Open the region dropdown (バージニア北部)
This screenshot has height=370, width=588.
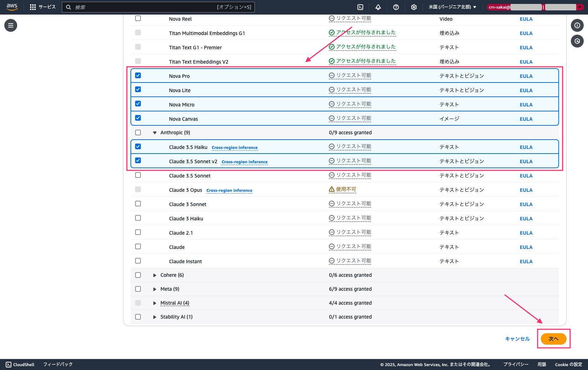tap(453, 7)
